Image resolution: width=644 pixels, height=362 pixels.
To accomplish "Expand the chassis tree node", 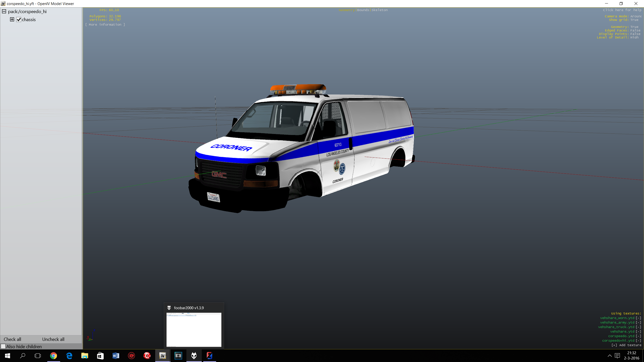I will (x=12, y=19).
